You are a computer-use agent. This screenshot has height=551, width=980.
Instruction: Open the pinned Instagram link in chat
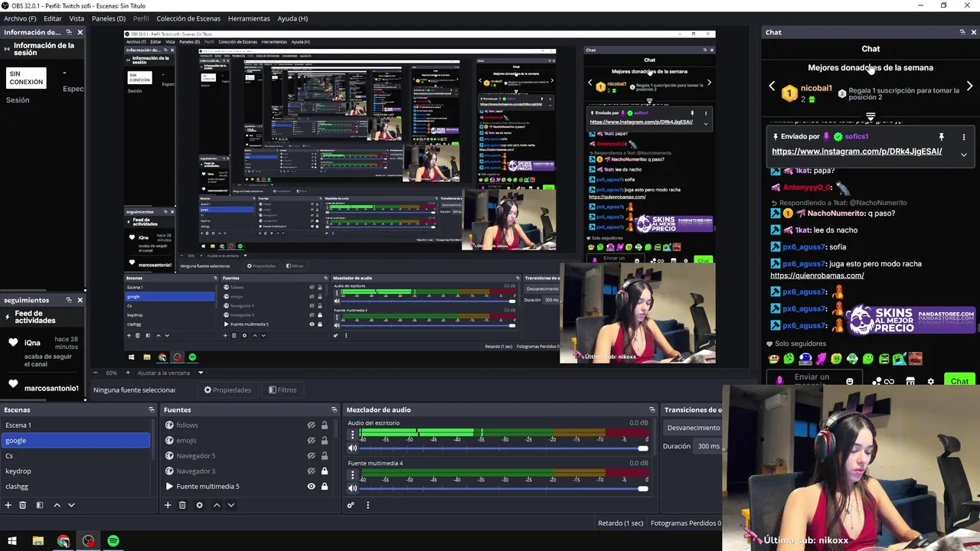(x=857, y=152)
